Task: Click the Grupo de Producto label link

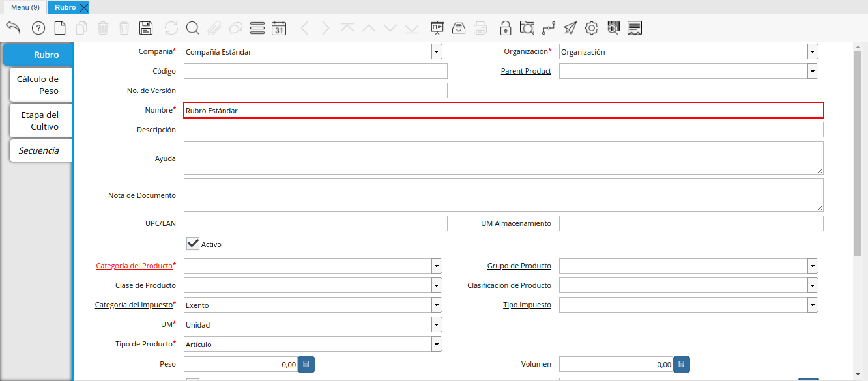Action: [519, 266]
